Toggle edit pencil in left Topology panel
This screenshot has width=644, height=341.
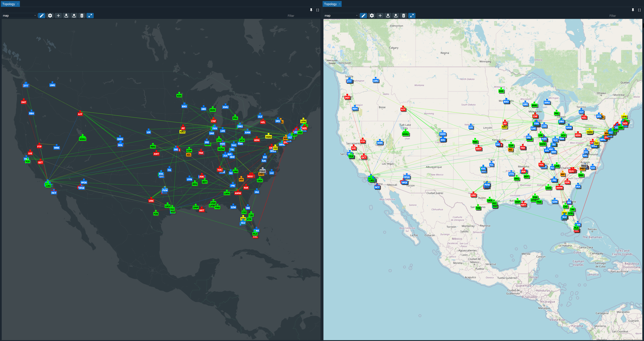tap(42, 15)
